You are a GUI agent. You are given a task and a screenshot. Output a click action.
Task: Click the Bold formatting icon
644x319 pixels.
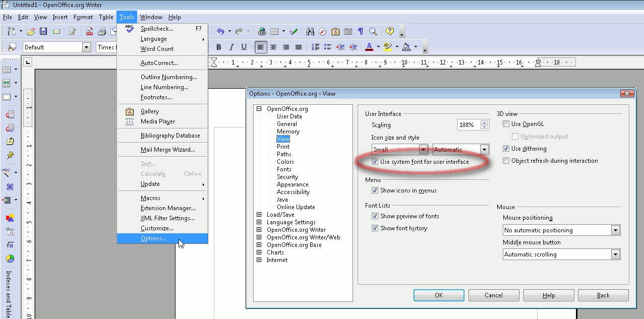pyautogui.click(x=219, y=47)
